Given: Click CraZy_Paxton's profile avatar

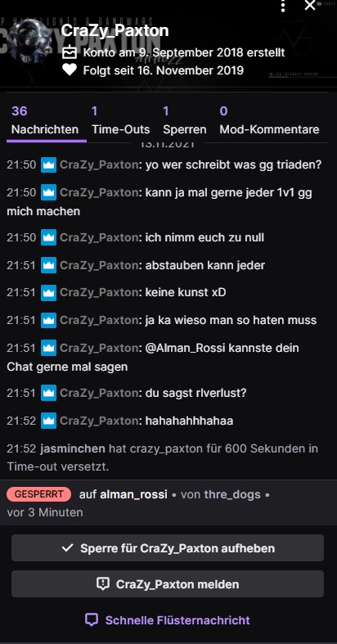Looking at the screenshot, I should point(29,41).
